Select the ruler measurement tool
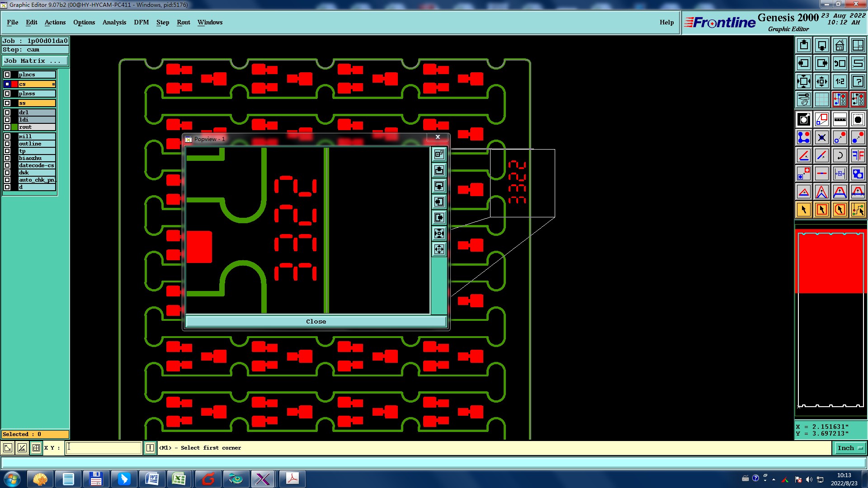 coord(840,119)
